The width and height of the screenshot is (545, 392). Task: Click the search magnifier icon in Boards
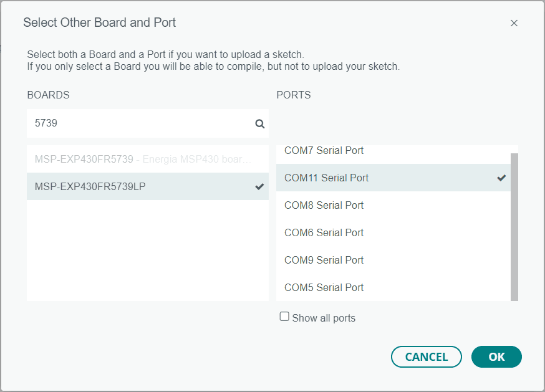pyautogui.click(x=260, y=123)
